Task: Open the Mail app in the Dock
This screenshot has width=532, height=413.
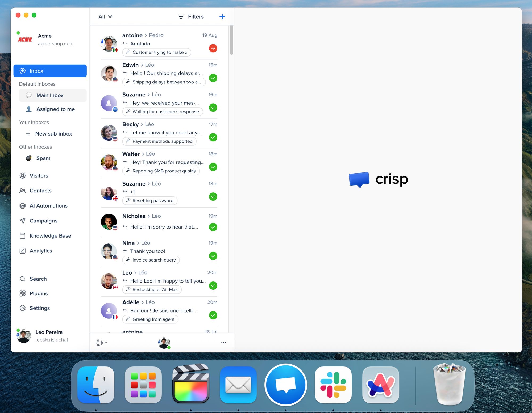Action: click(238, 385)
